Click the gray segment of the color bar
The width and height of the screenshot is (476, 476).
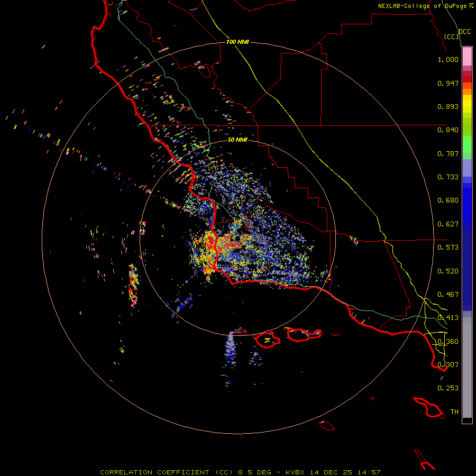coord(467,368)
